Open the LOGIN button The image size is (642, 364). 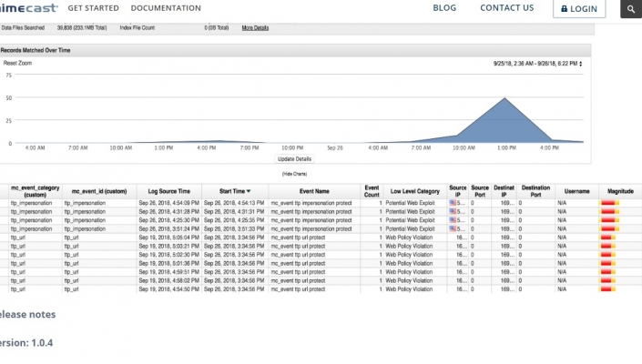click(x=579, y=8)
